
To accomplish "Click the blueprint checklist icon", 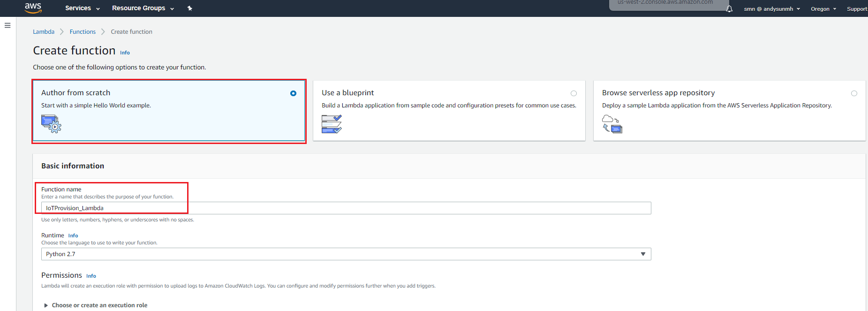I will click(332, 124).
